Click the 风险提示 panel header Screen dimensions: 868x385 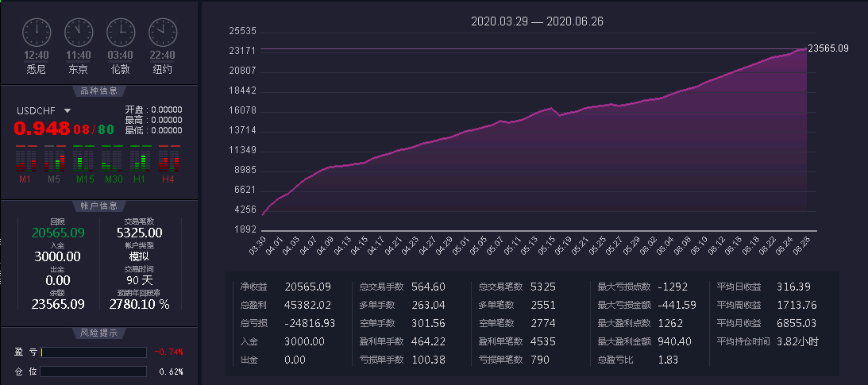[x=98, y=333]
